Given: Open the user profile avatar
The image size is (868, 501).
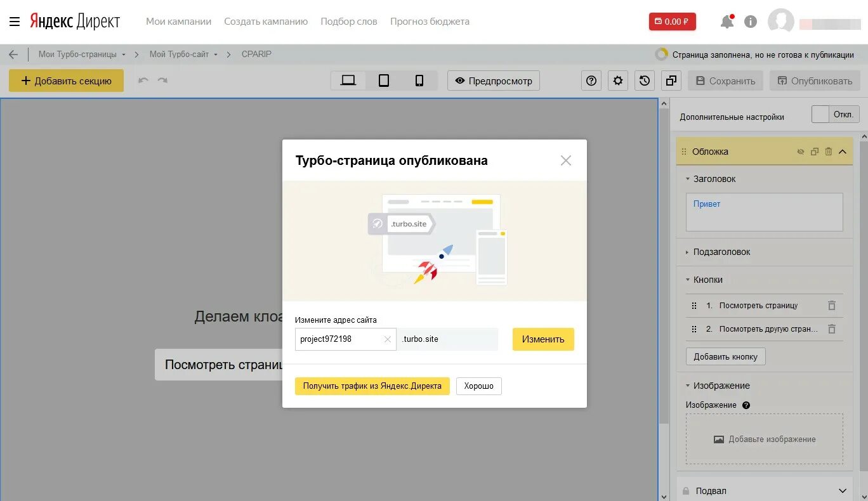Looking at the screenshot, I should (x=781, y=22).
